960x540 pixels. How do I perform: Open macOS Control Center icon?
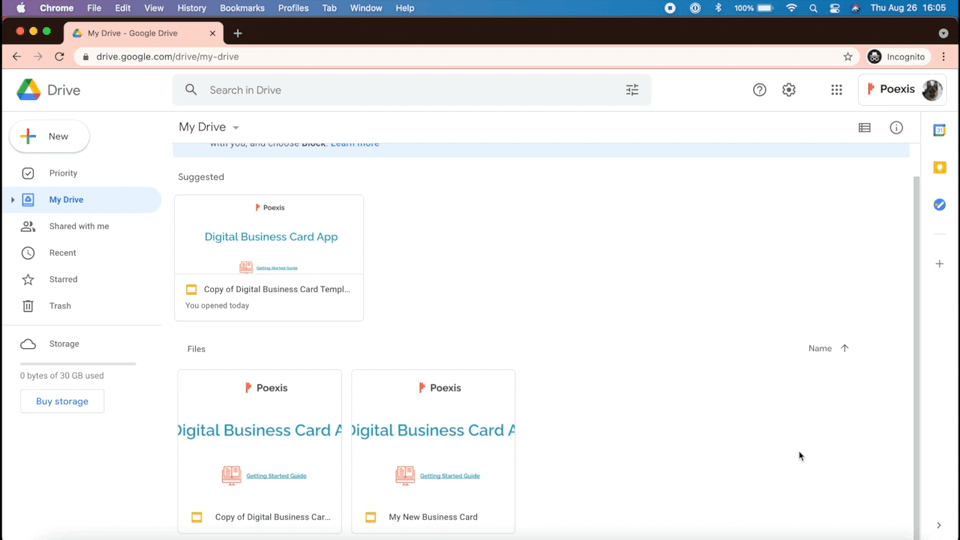834,8
